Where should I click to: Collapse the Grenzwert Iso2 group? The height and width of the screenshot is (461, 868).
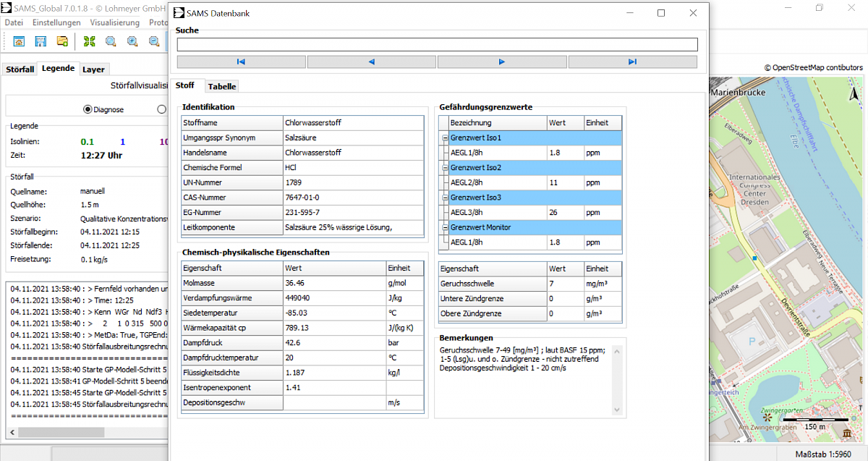click(445, 168)
